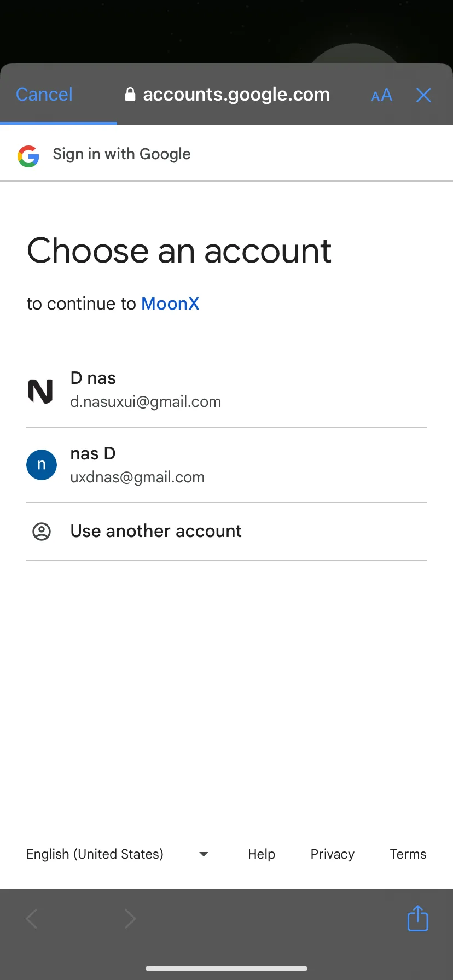
Task: Open the MoonX app link
Action: 170,304
